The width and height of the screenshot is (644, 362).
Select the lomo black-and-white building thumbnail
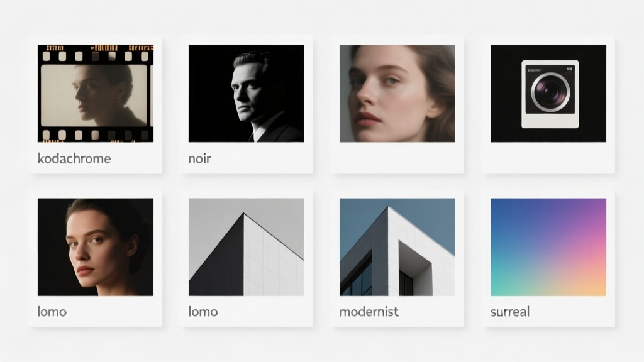coord(247,247)
